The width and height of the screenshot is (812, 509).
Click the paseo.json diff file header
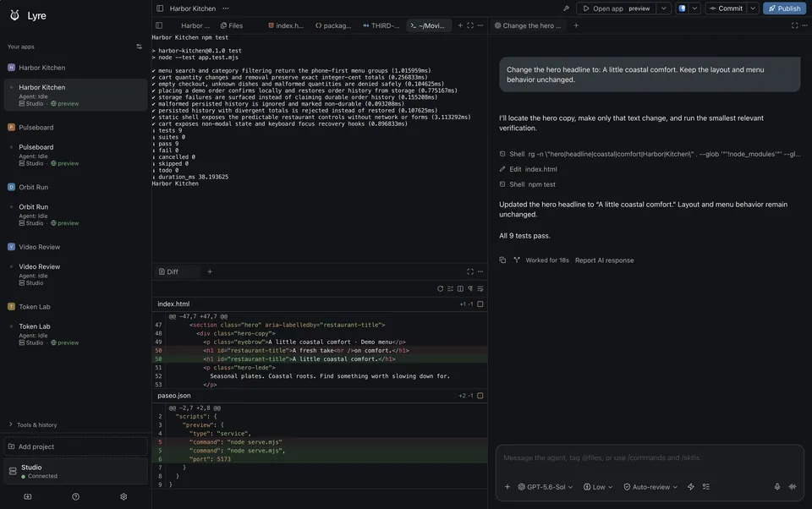pos(320,396)
